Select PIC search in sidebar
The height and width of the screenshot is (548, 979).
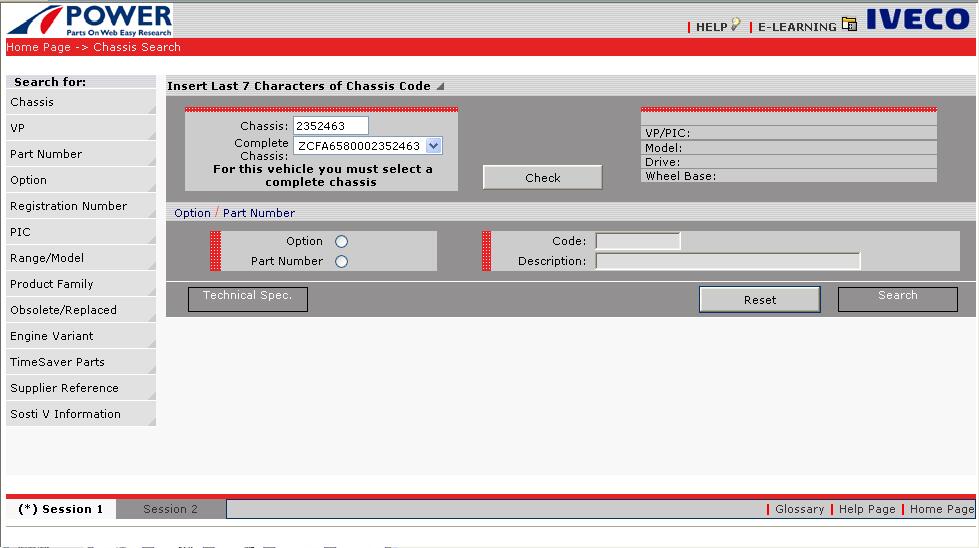pos(81,232)
